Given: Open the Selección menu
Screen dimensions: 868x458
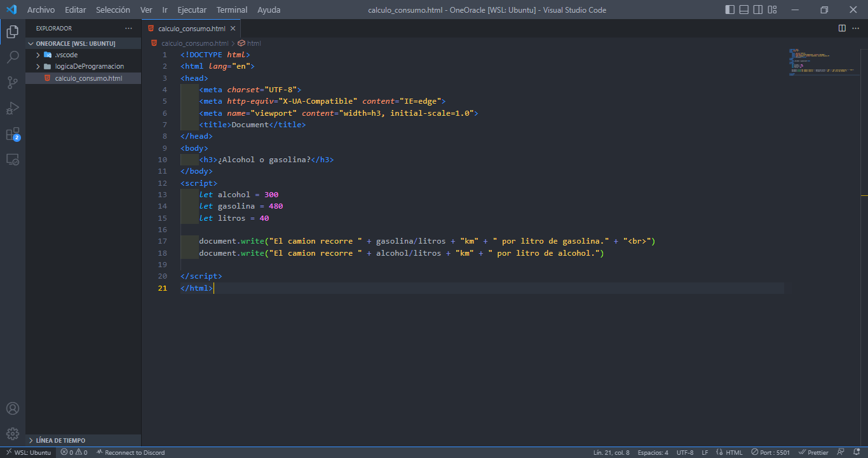Looking at the screenshot, I should 113,10.
